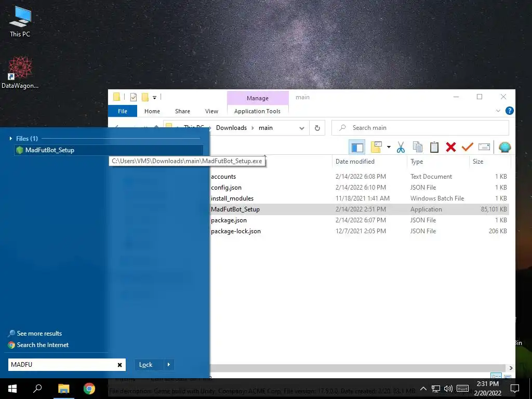Click the New folder quick access icon
The height and width of the screenshot is (399, 532).
[x=145, y=97]
